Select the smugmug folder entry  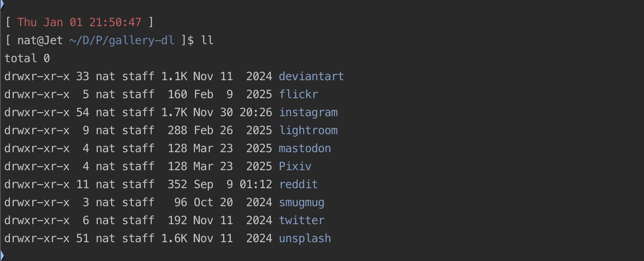coord(302,202)
